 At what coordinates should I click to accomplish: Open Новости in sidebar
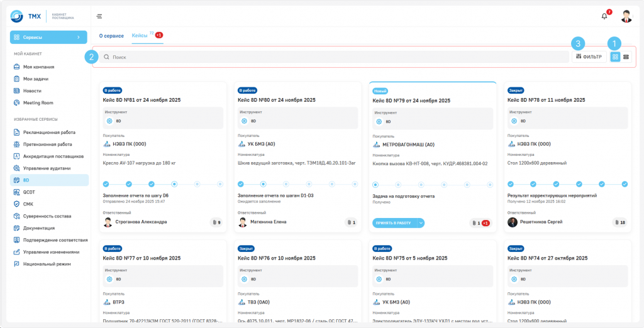pos(32,90)
